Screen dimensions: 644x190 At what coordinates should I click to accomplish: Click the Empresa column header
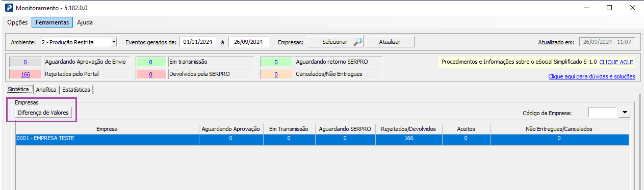pos(107,129)
